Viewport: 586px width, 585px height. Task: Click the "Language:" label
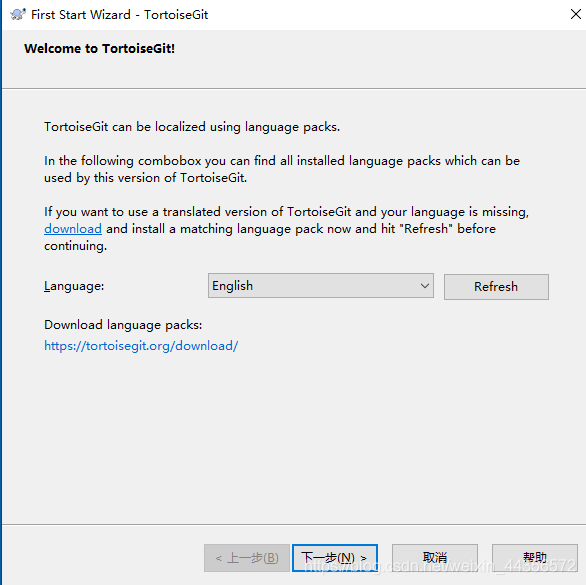pos(74,286)
